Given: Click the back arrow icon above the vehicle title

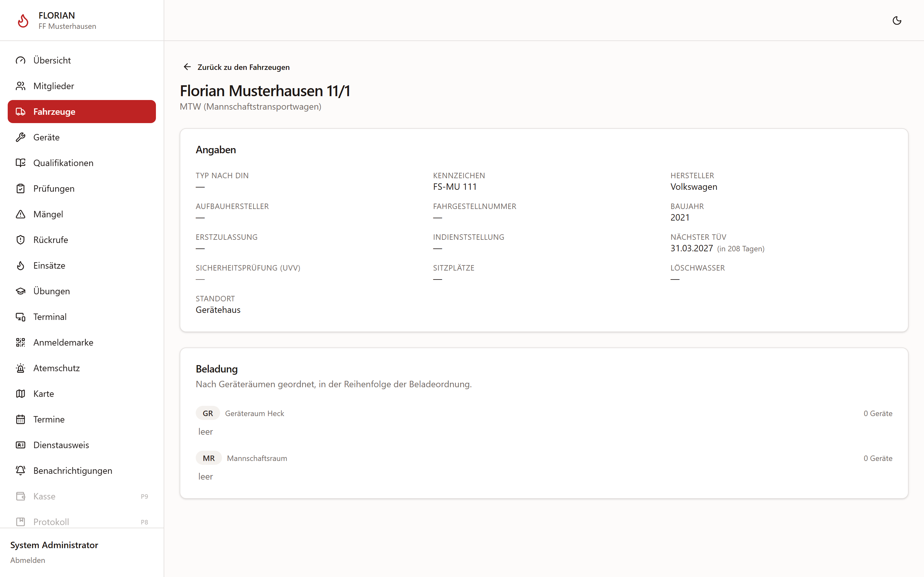Looking at the screenshot, I should click(x=187, y=67).
